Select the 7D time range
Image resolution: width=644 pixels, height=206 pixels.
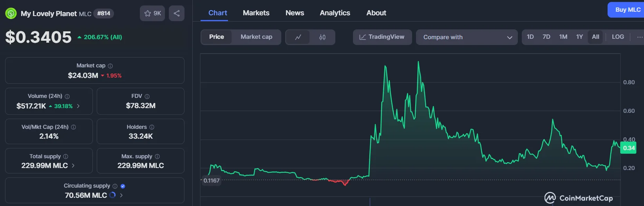tap(546, 37)
